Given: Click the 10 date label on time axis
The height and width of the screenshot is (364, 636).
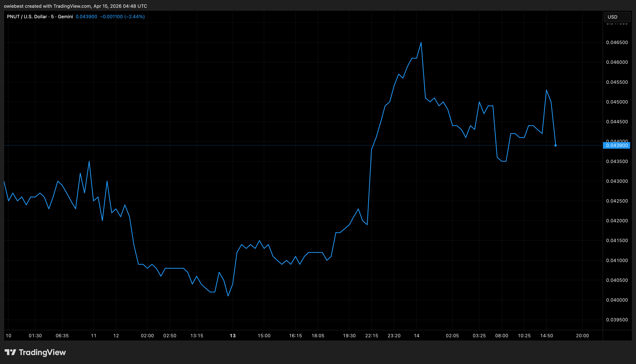Looking at the screenshot, I should (9, 336).
